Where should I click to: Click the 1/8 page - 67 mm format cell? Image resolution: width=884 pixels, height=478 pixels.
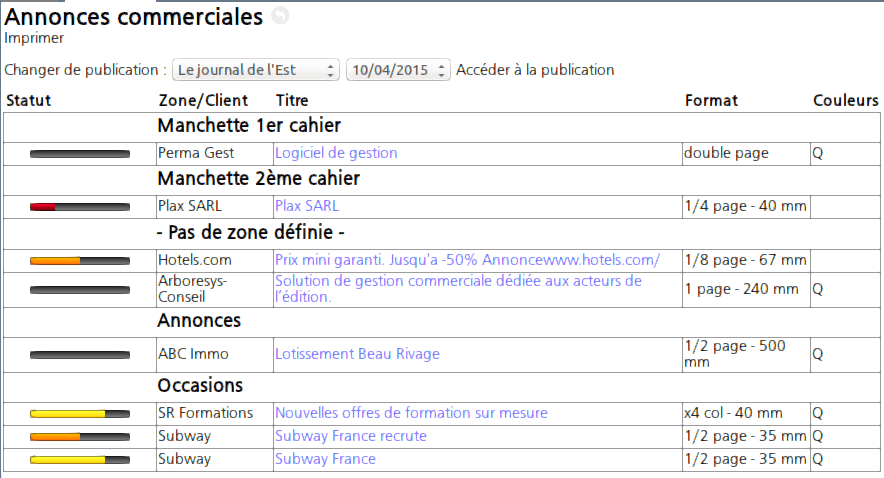coord(746,260)
